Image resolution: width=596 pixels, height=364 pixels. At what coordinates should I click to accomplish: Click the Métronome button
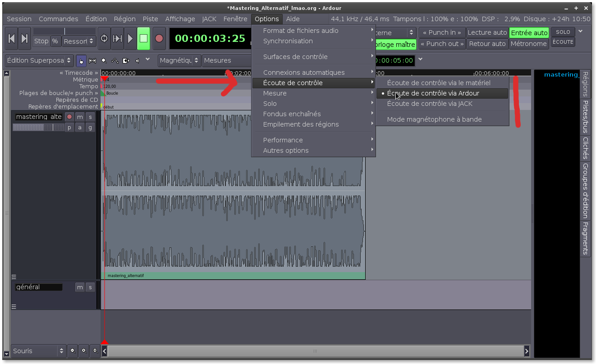(x=528, y=44)
